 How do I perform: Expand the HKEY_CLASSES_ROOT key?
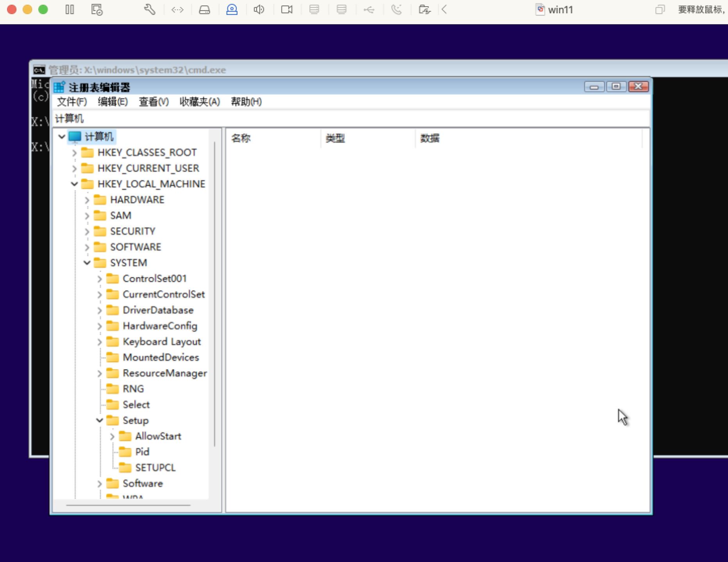pos(75,153)
